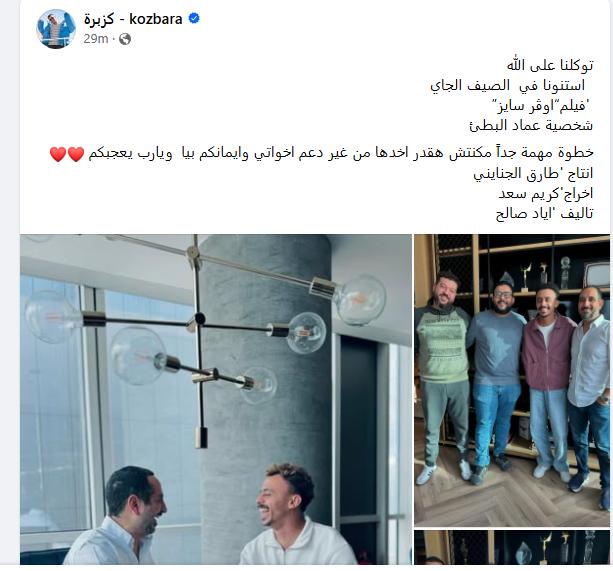Open the large photo of two men laughing
Screen dimensions: 613x571
[x=216, y=399]
